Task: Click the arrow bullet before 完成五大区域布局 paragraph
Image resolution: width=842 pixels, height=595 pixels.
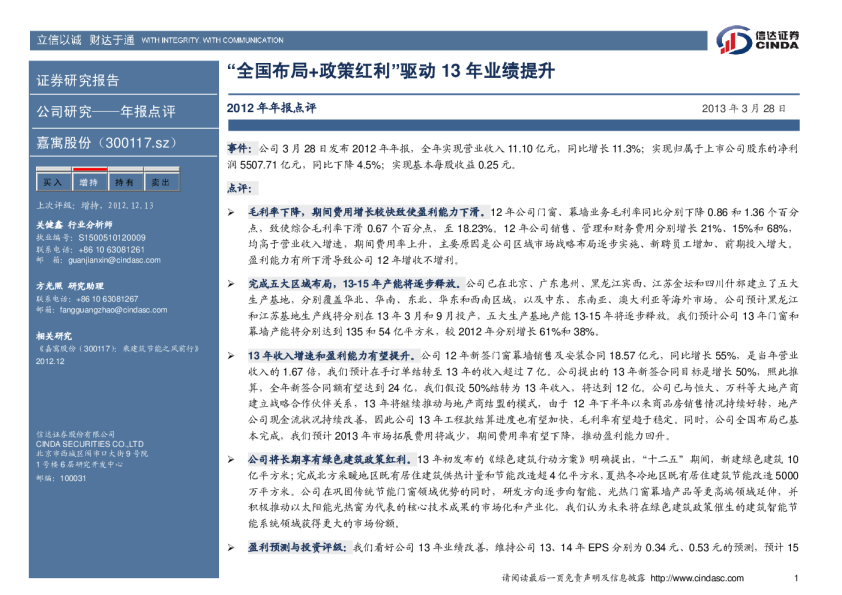Action: (232, 284)
